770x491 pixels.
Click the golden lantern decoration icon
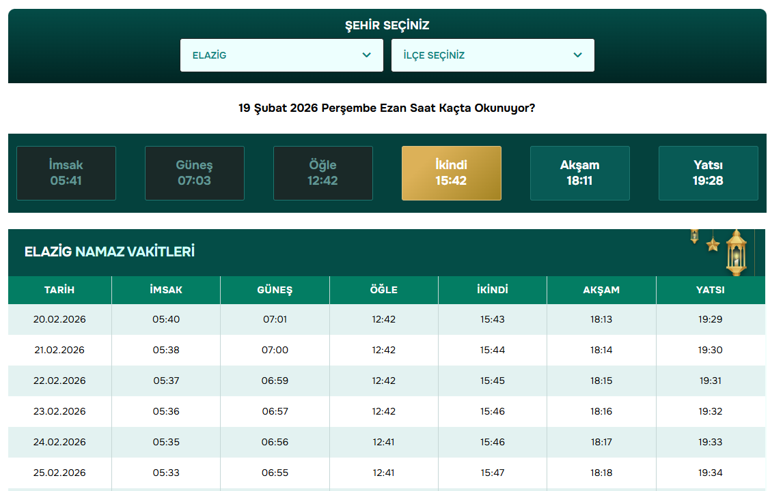[736, 252]
